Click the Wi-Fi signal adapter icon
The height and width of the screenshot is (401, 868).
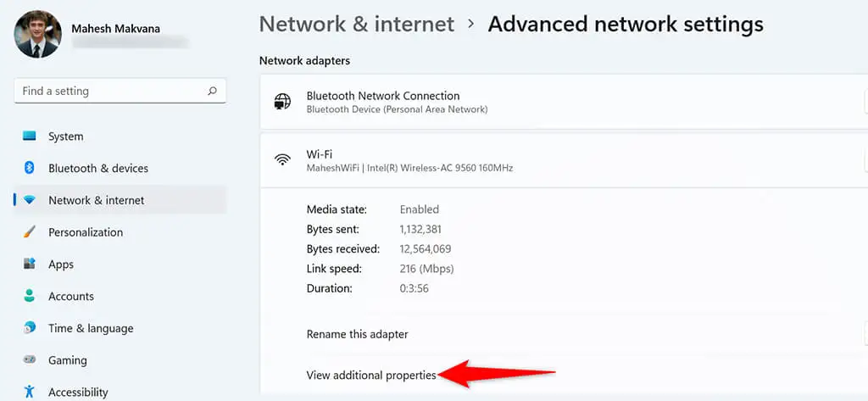[x=282, y=160]
